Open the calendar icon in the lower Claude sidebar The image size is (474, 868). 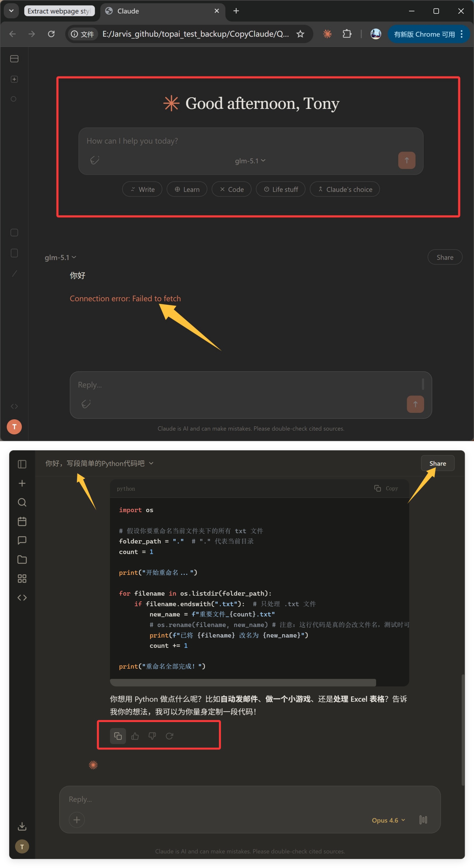[x=22, y=521]
